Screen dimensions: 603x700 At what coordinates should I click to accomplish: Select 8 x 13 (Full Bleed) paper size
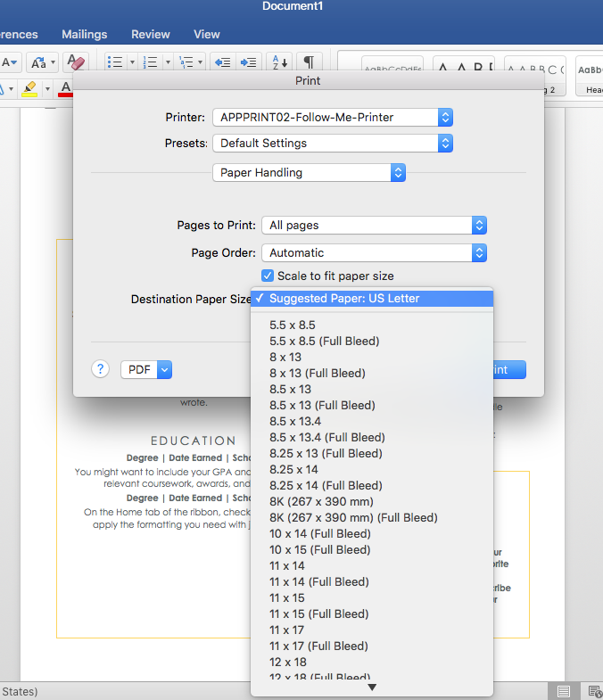[x=372, y=374]
